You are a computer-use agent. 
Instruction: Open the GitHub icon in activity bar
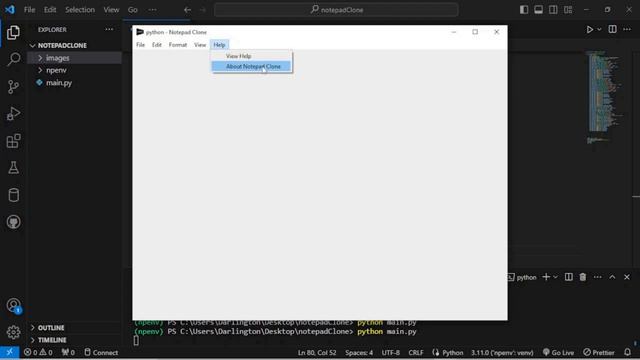coord(13,222)
